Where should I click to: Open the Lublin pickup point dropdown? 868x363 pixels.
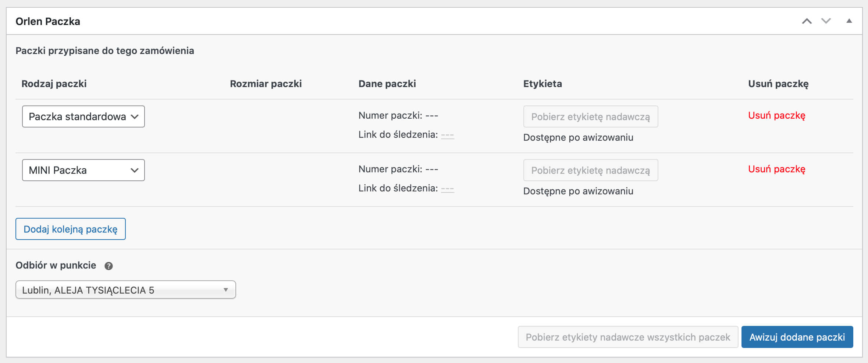tap(125, 290)
